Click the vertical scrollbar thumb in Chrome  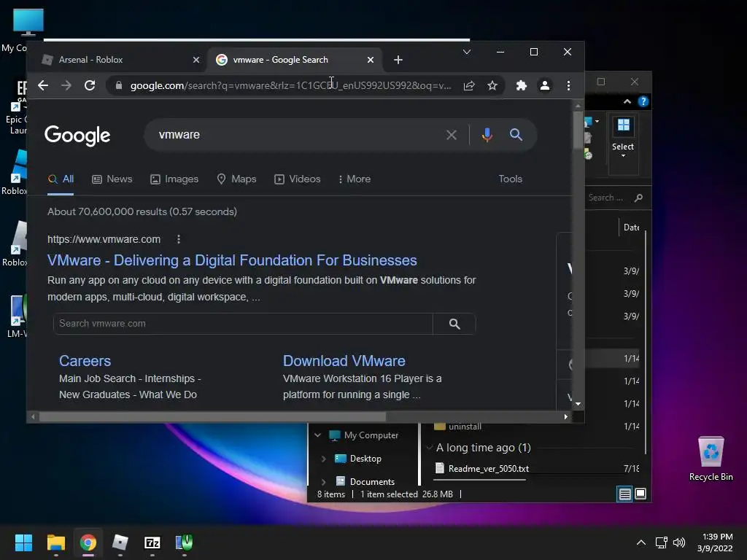578,131
